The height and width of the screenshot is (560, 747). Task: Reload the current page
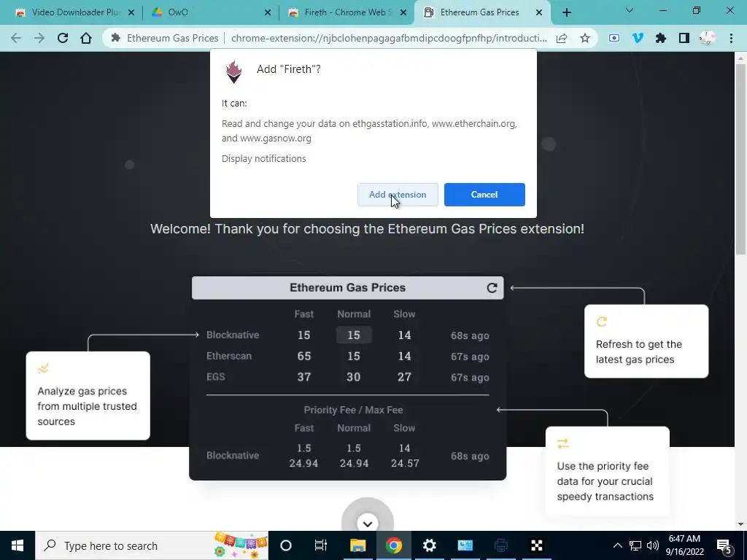(63, 38)
